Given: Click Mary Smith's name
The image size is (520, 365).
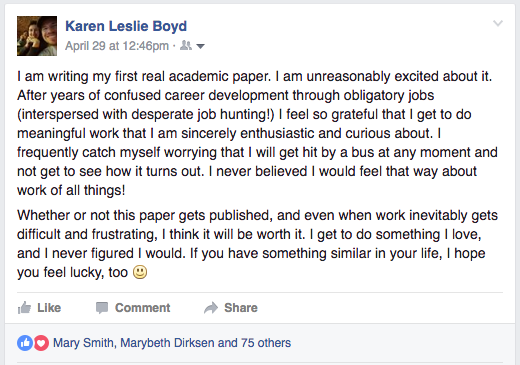Looking at the screenshot, I should [x=83, y=343].
